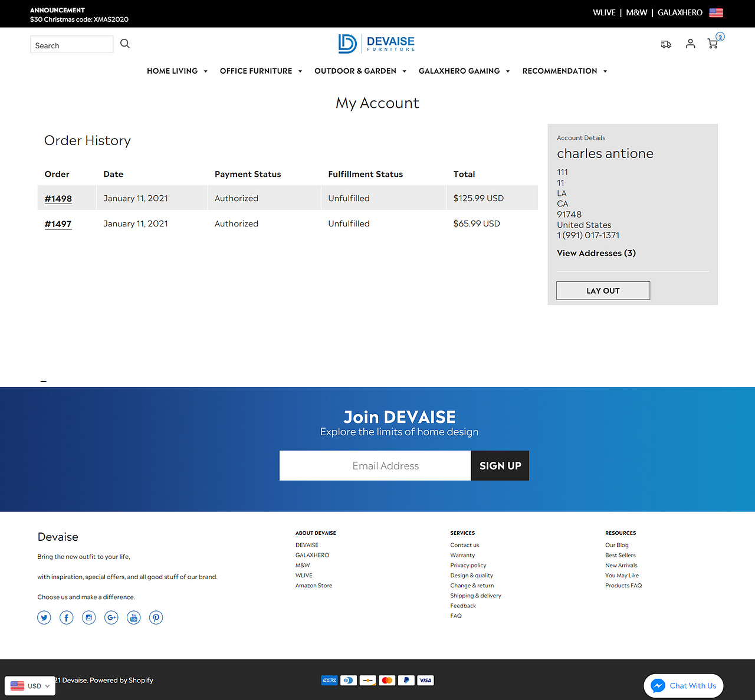
Task: Click the XMAS2020 Christmas code announcement
Action: [x=79, y=19]
